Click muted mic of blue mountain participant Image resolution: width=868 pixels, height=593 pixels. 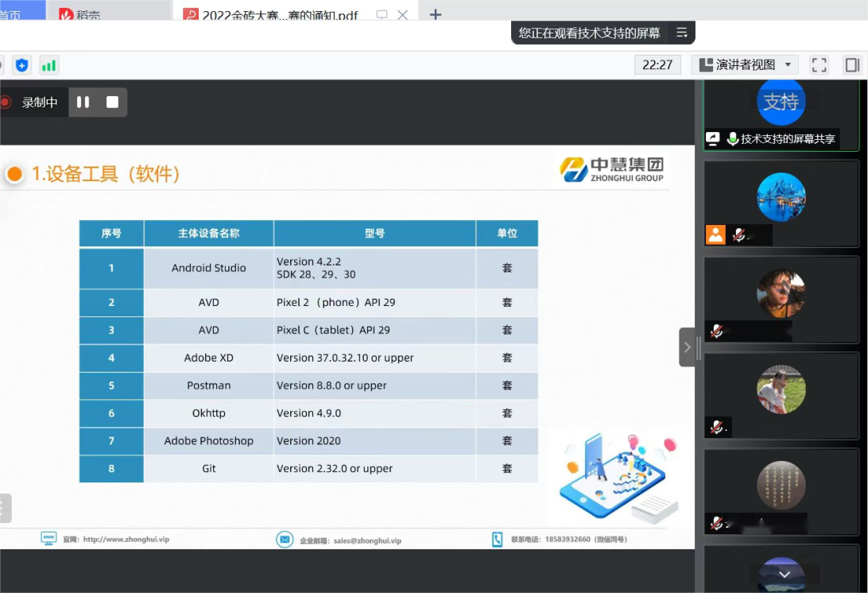coord(738,234)
